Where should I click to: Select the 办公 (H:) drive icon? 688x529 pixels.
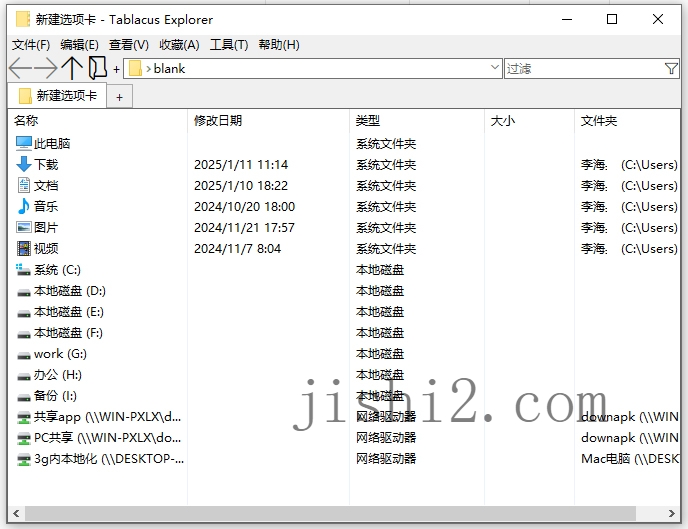24,376
